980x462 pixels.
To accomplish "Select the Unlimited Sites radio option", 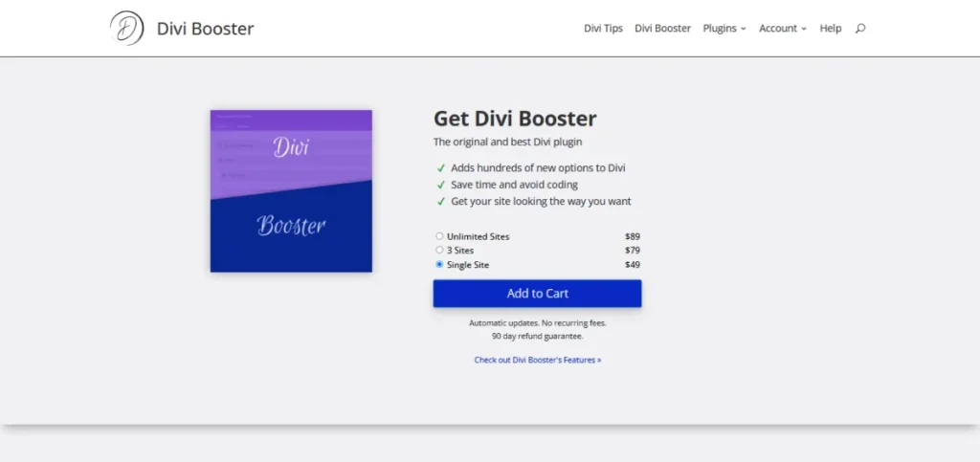I will coord(439,236).
